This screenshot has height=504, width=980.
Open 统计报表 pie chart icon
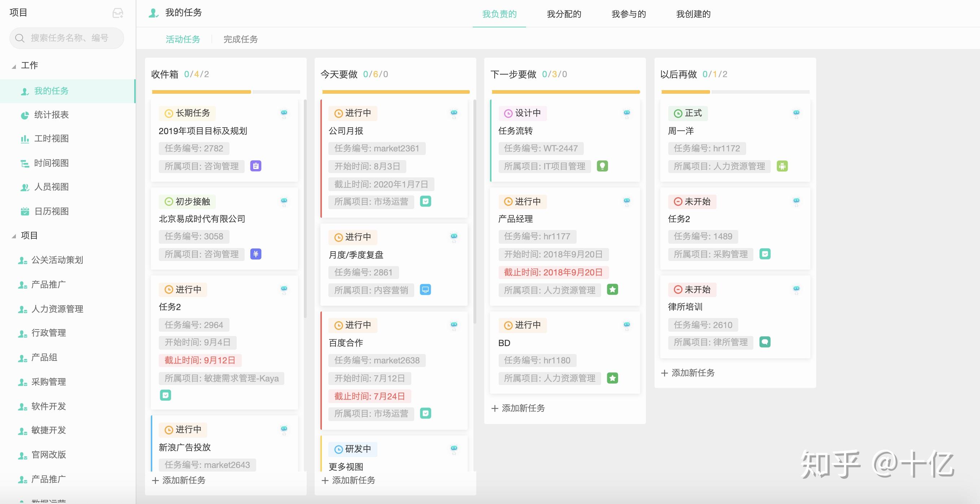tap(25, 115)
